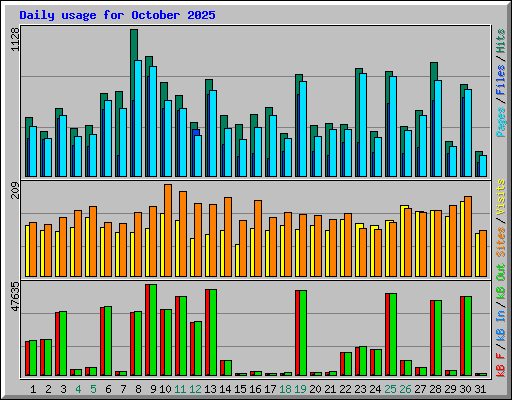Click weekend day 25 label
The height and width of the screenshot is (400, 512).
point(390,389)
